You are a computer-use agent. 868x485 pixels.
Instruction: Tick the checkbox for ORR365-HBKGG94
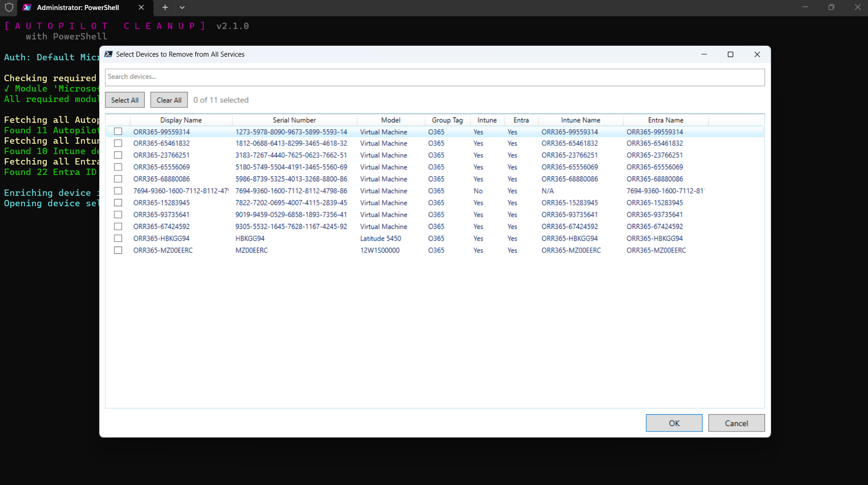118,238
